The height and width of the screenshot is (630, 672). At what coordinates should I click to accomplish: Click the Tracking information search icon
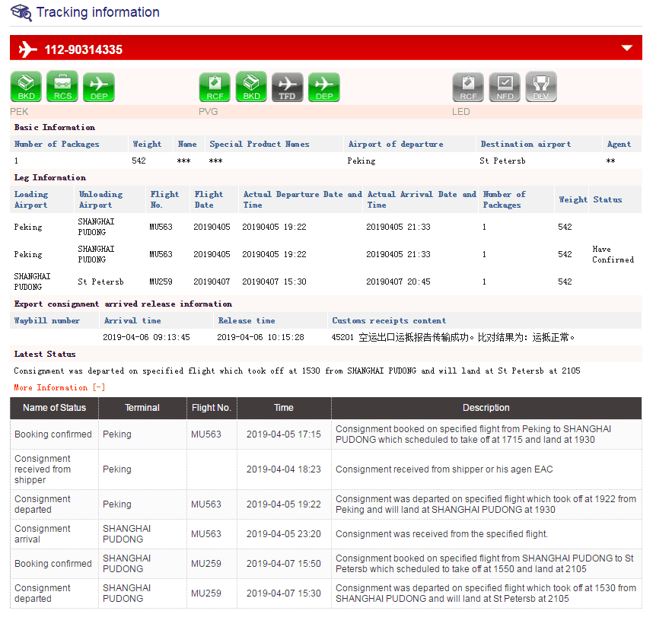coord(21,13)
